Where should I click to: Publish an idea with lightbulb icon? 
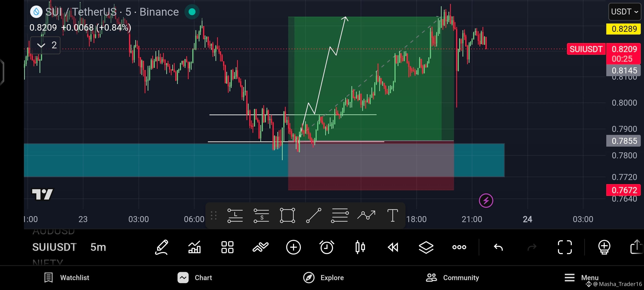[604, 247]
